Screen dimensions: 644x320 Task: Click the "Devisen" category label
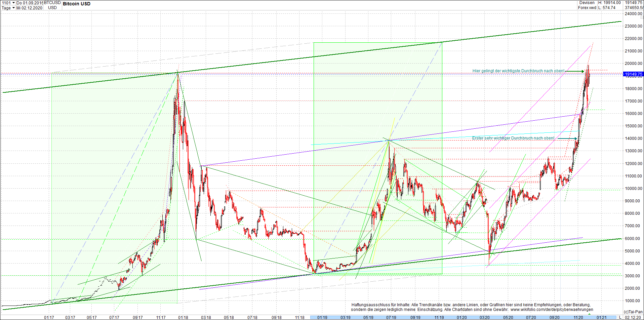click(x=587, y=3)
